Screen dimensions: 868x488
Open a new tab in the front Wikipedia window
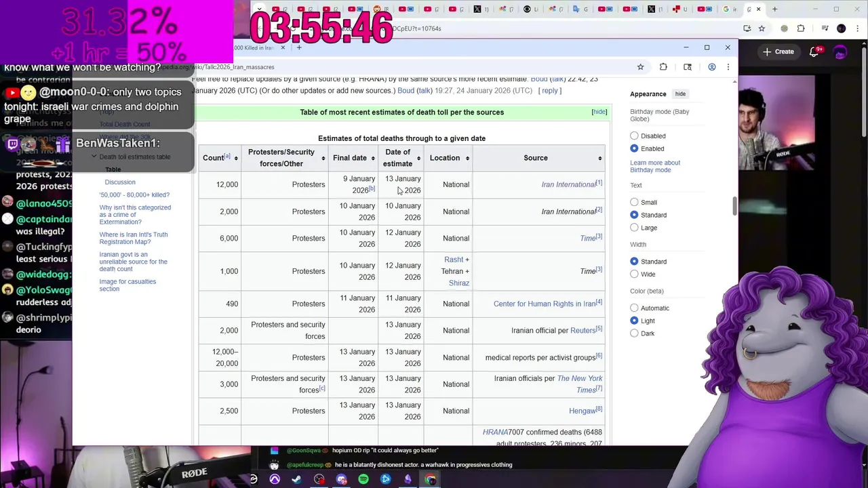[x=299, y=47]
